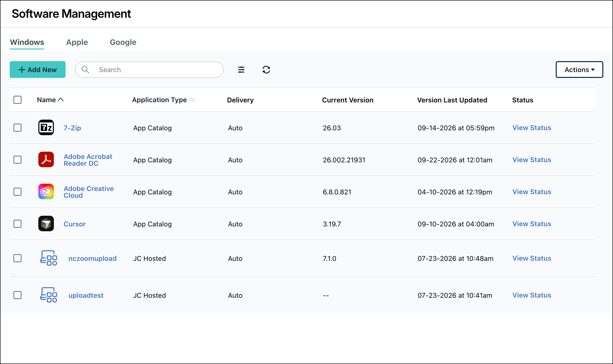Click version cell 26.002.21931

tap(344, 160)
